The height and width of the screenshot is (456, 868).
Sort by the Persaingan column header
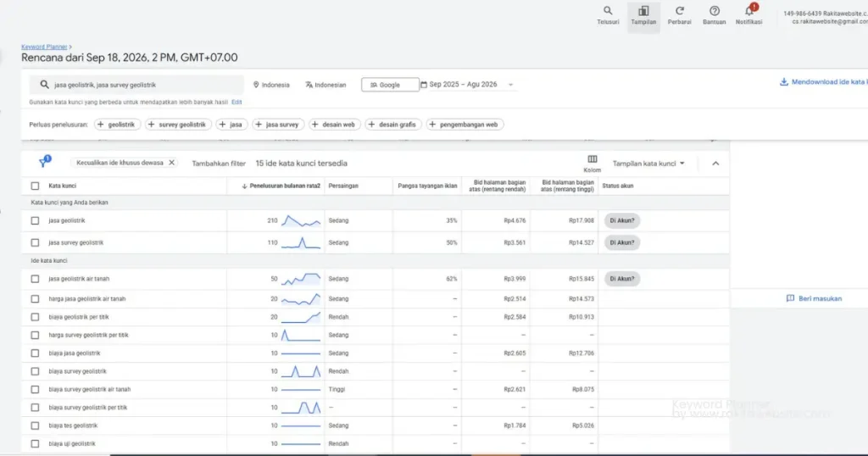tap(343, 186)
